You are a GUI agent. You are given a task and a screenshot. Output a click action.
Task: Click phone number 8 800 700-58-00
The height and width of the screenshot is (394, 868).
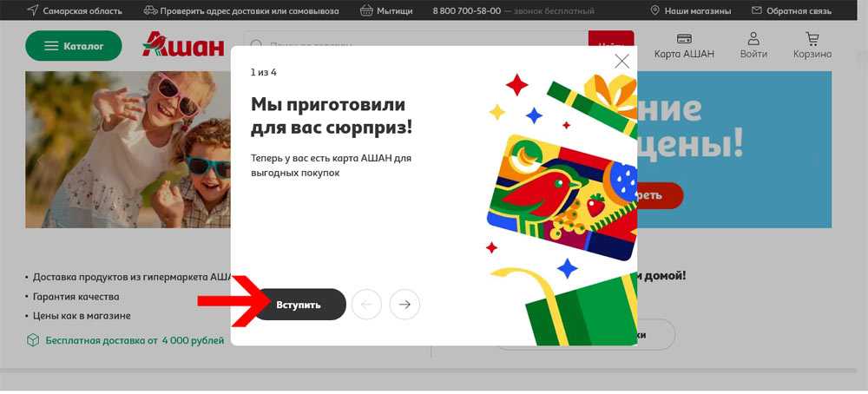point(467,10)
